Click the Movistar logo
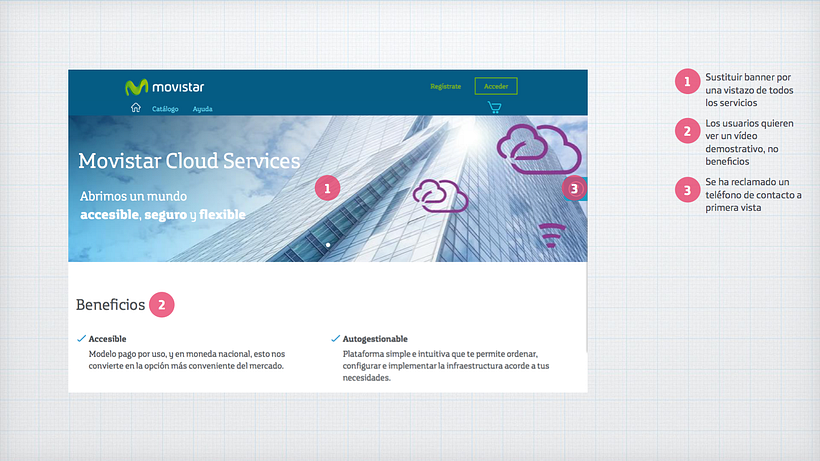 164,87
